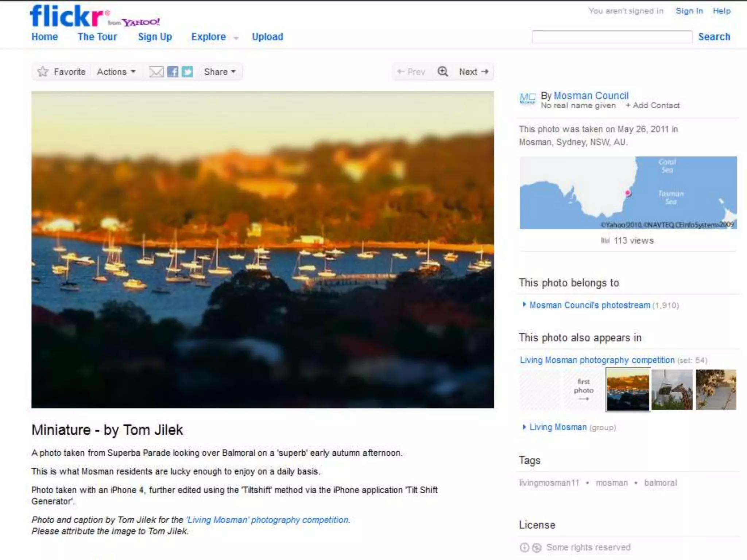747x560 pixels.
Task: Share photo via email envelope icon
Action: [x=156, y=72]
